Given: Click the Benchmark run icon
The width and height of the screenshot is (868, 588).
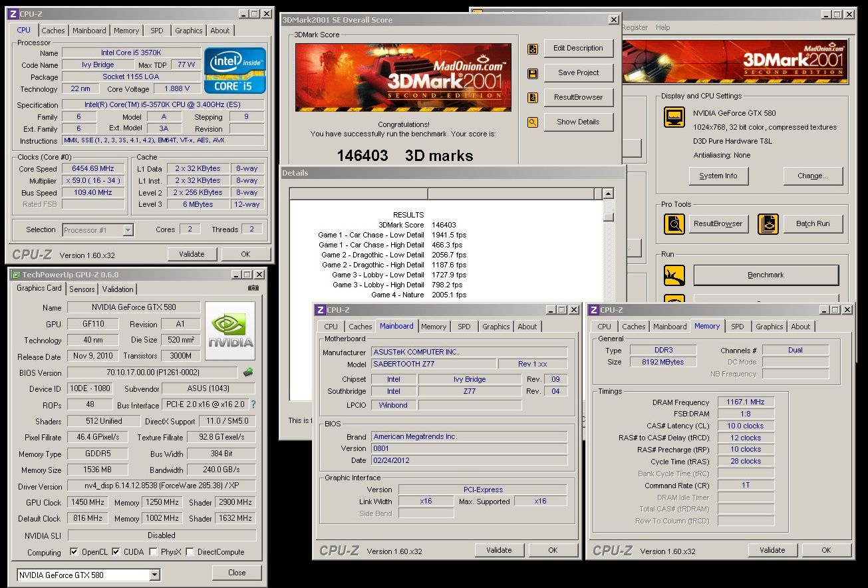Looking at the screenshot, I should click(x=674, y=275).
